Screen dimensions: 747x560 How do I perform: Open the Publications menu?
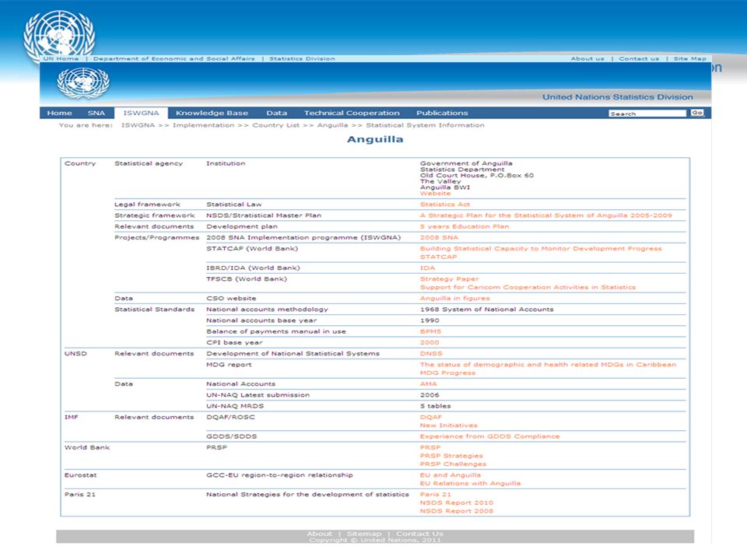[442, 113]
